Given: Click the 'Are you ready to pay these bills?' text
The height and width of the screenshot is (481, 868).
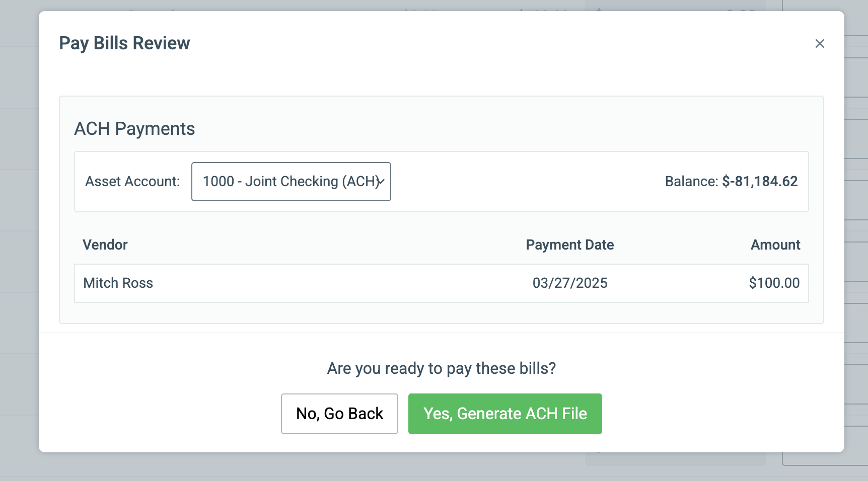Looking at the screenshot, I should (x=442, y=368).
